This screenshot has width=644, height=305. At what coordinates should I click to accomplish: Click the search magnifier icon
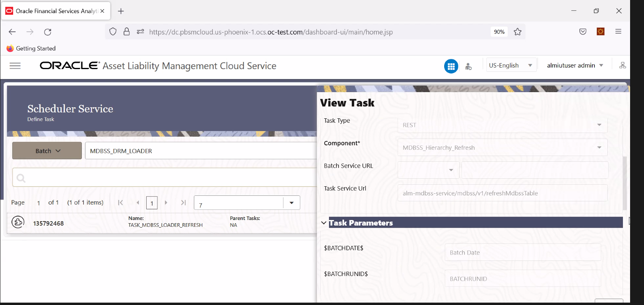21,178
